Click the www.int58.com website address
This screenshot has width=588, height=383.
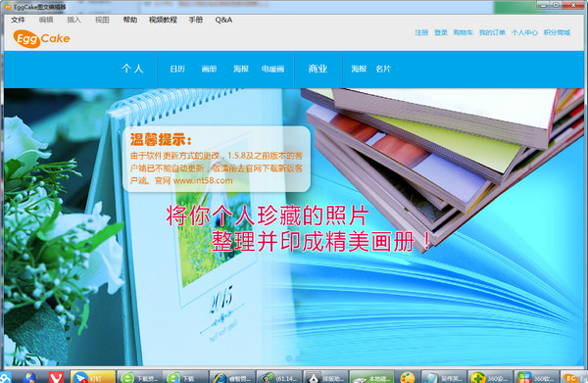(203, 180)
